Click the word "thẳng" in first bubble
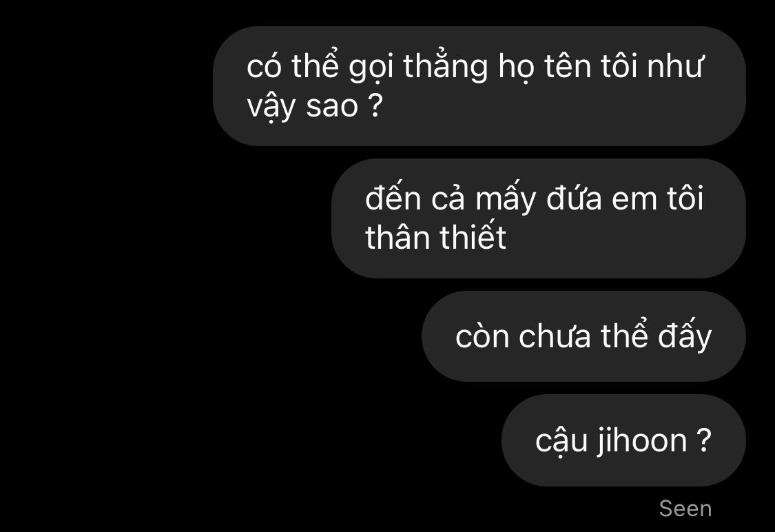 [x=446, y=67]
